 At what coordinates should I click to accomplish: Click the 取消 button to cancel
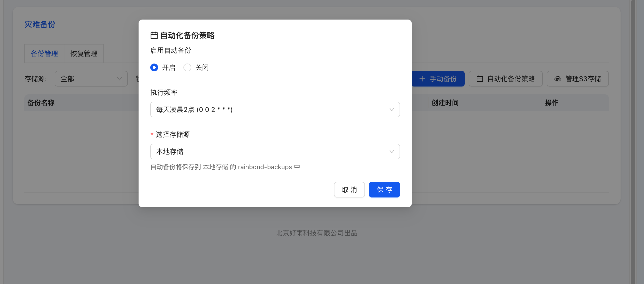(x=349, y=190)
